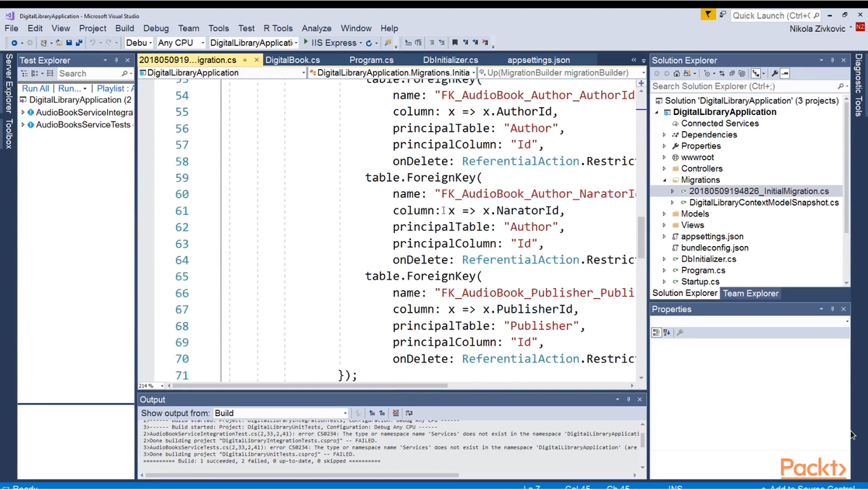Image resolution: width=868 pixels, height=490 pixels.
Task: Click Navigate Backward icon in toolbar
Action: (14, 43)
